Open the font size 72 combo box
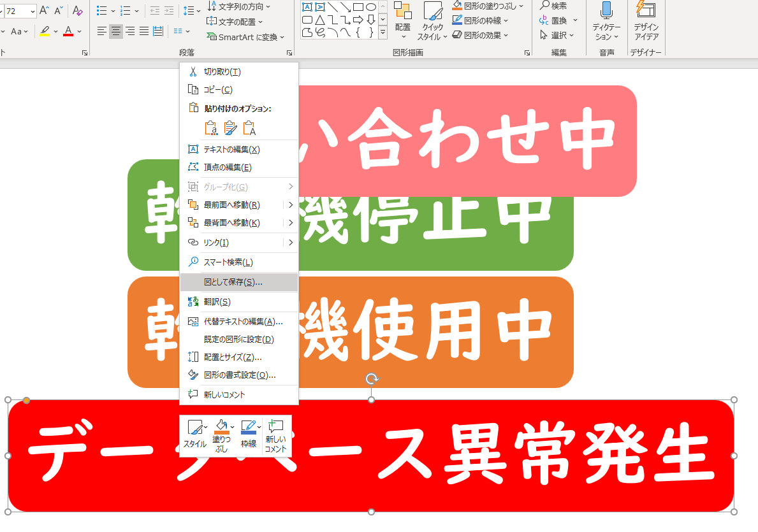Screen dimensions: 758x532 (x=21, y=11)
